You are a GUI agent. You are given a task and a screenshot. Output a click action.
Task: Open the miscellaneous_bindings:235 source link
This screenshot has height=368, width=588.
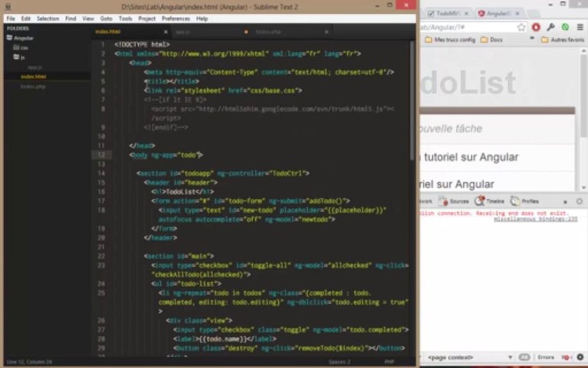coord(535,219)
